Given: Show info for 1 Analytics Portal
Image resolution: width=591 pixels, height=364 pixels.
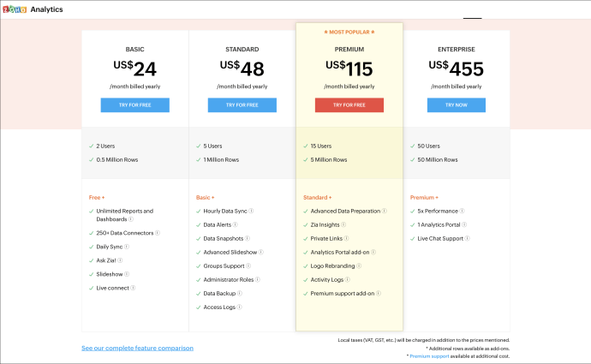Looking at the screenshot, I should pos(462,224).
